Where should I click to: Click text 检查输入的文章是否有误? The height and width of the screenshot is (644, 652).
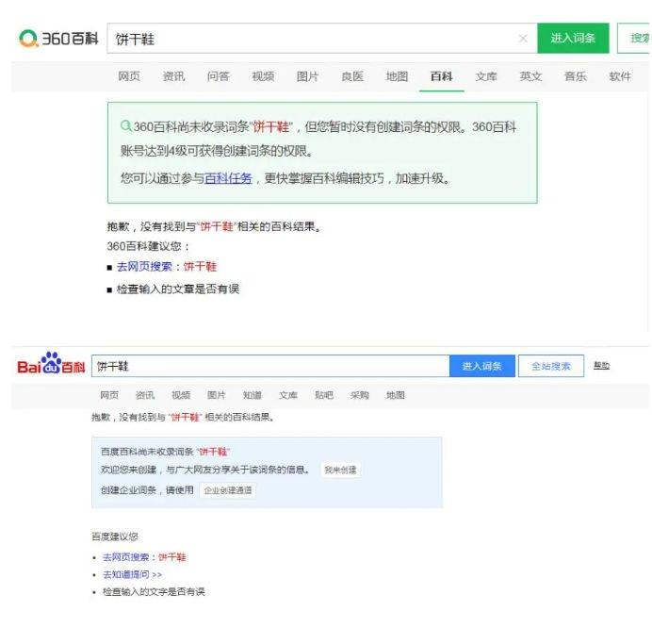(178, 289)
